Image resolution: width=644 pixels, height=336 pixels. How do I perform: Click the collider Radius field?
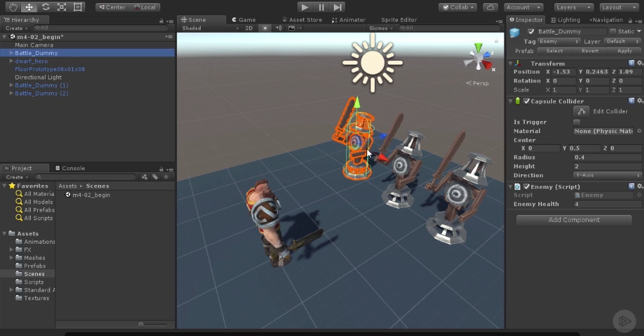[x=607, y=157]
